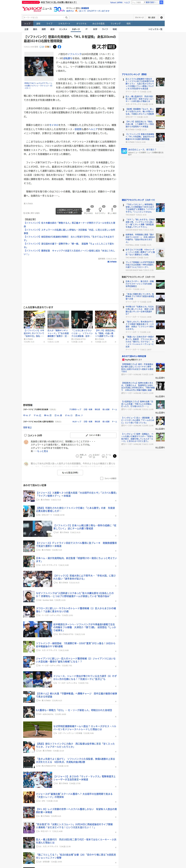Click the settings gear icon in the header
The image size is (186, 868).
tap(161, 18)
